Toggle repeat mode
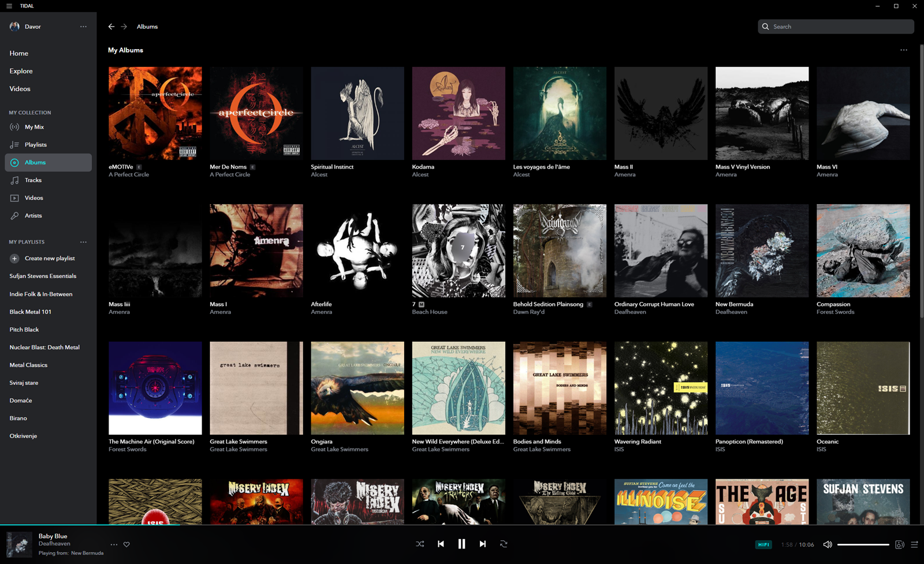The image size is (924, 564). coord(504,544)
